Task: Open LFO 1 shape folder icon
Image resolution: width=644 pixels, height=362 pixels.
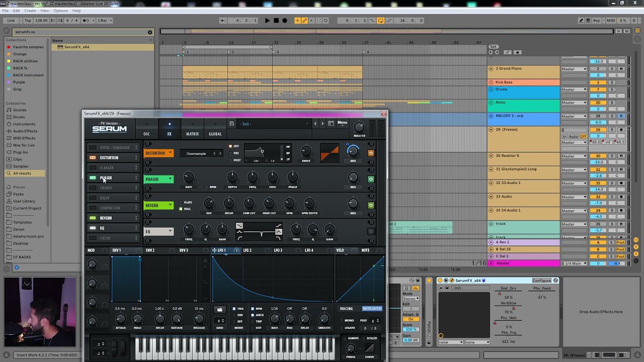Action: point(219,310)
